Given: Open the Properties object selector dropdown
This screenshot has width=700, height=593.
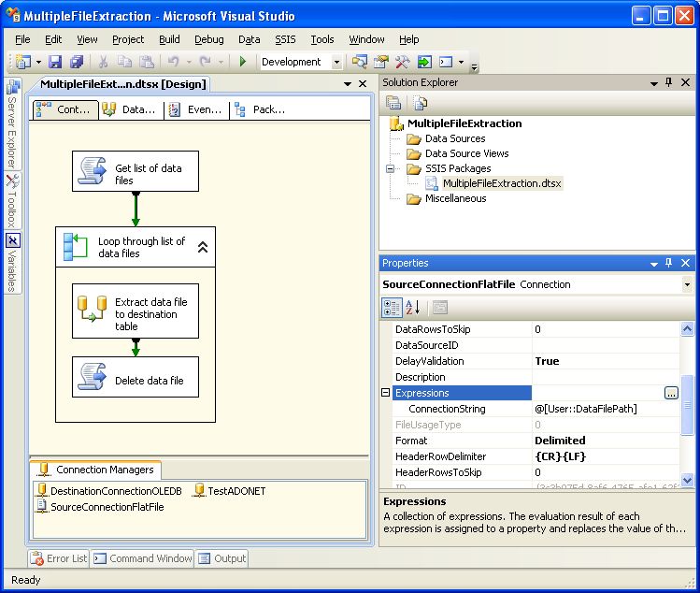Looking at the screenshot, I should tap(687, 284).
